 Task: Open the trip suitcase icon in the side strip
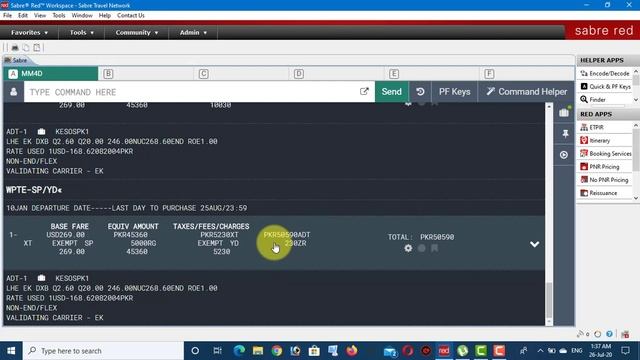pyautogui.click(x=564, y=112)
